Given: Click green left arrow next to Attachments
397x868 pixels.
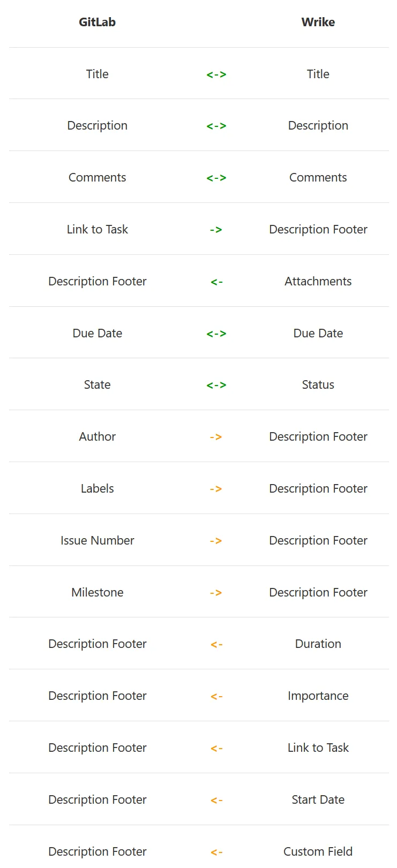Looking at the screenshot, I should 216,282.
